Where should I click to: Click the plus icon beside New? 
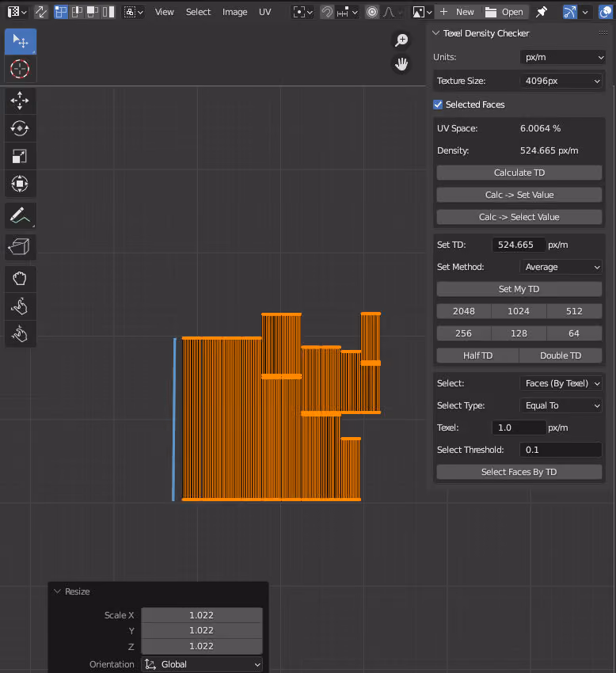[444, 12]
